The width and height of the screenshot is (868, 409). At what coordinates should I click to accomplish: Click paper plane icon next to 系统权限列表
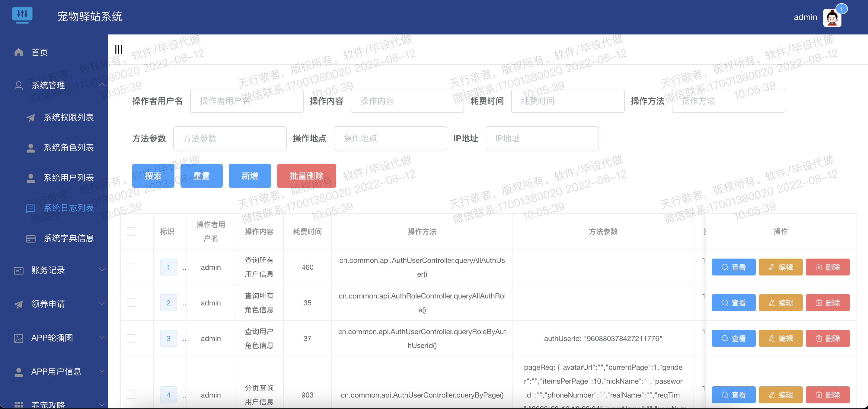click(x=31, y=118)
